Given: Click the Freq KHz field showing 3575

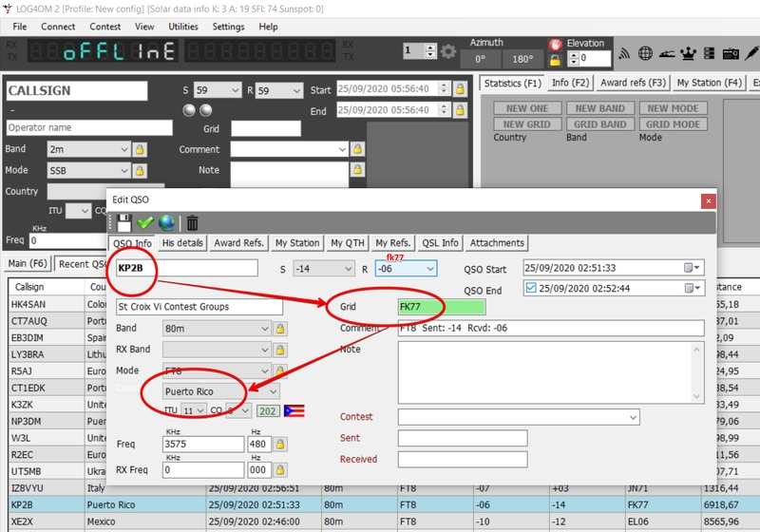Looking at the screenshot, I should pyautogui.click(x=203, y=444).
